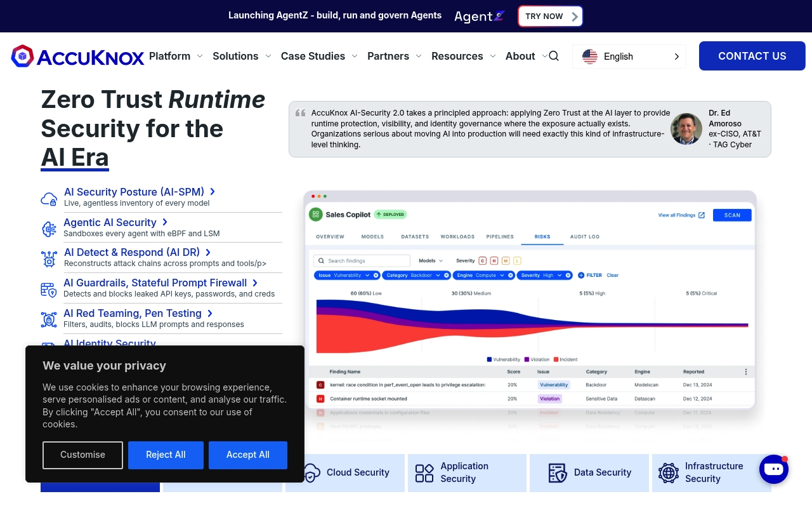Open site search with the magnifier icon
The image size is (812, 508).
pos(554,56)
